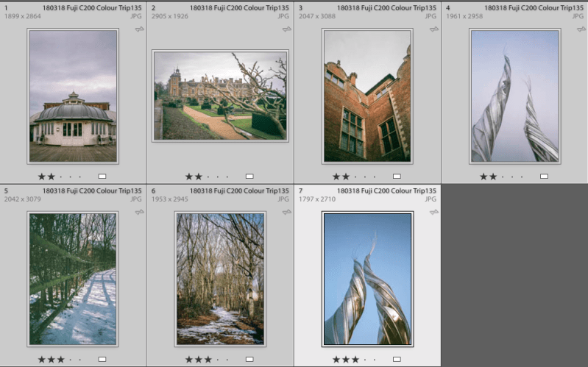The width and height of the screenshot is (588, 367).
Task: Click the third rating star under photo 6
Action: click(x=208, y=360)
